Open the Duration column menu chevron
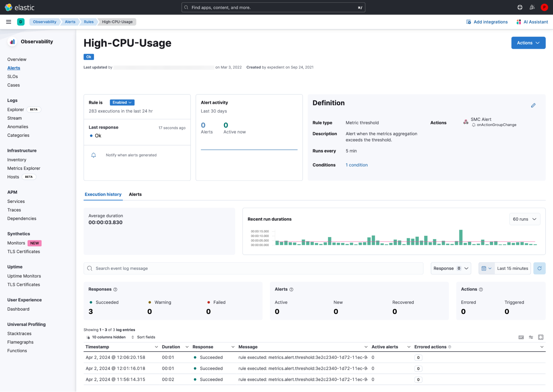Image resolution: width=553 pixels, height=392 pixels. (187, 347)
